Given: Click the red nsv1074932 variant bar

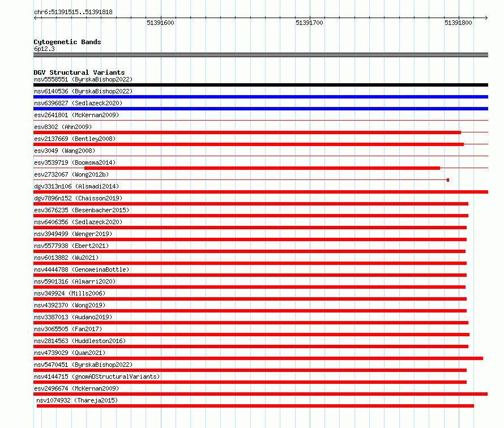Looking at the screenshot, I should pos(255,406).
